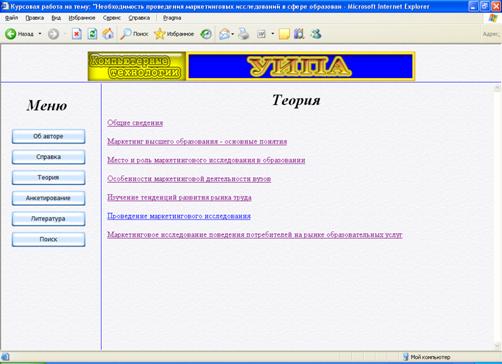
Task: Open link Проведение маркетингового исследования
Action: coord(179,216)
